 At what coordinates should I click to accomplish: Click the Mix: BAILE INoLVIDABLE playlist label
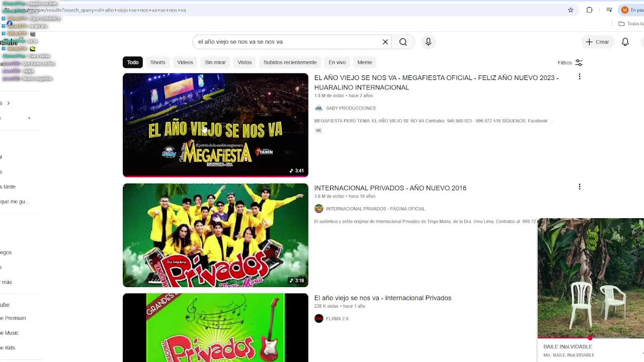coord(569,355)
